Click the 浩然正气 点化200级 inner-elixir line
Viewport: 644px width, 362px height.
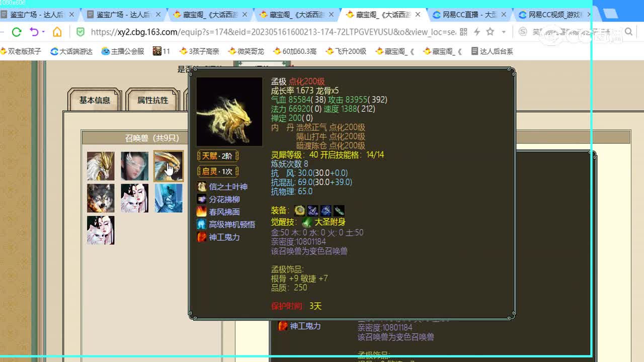tap(331, 127)
